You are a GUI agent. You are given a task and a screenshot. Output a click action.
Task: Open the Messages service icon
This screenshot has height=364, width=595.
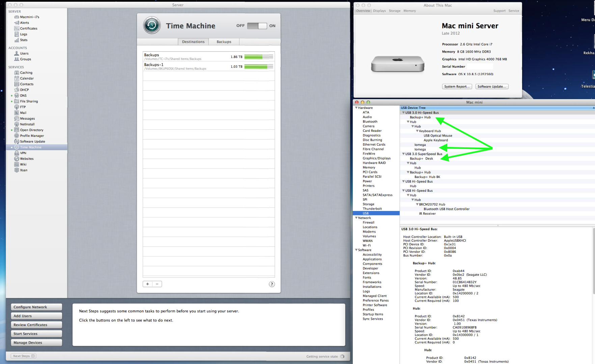(x=17, y=118)
